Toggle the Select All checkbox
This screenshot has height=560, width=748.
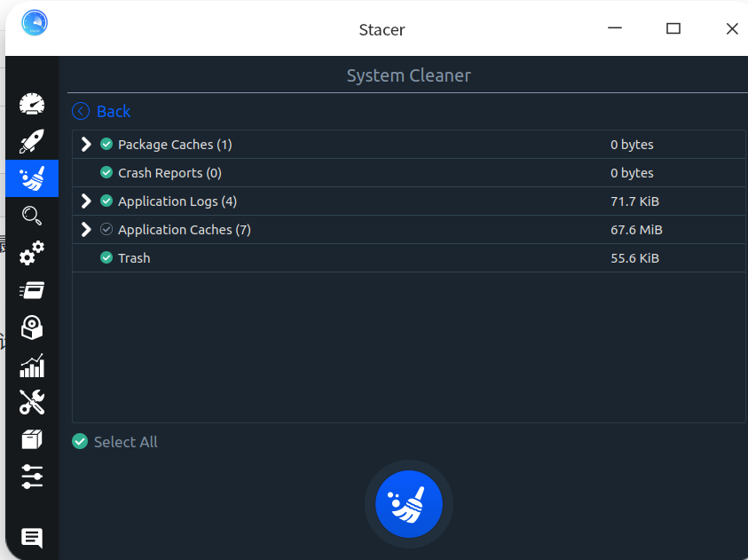80,442
